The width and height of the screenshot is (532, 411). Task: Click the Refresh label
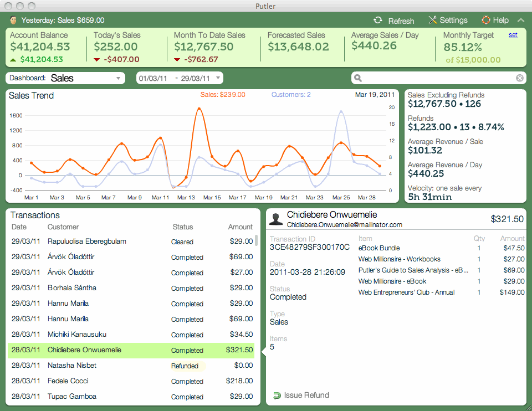coord(401,21)
